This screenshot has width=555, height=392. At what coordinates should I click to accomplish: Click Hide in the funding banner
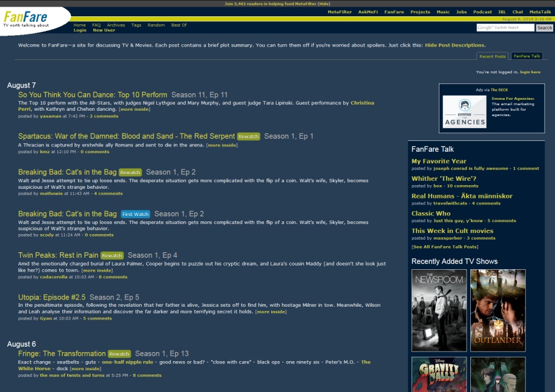(x=324, y=4)
